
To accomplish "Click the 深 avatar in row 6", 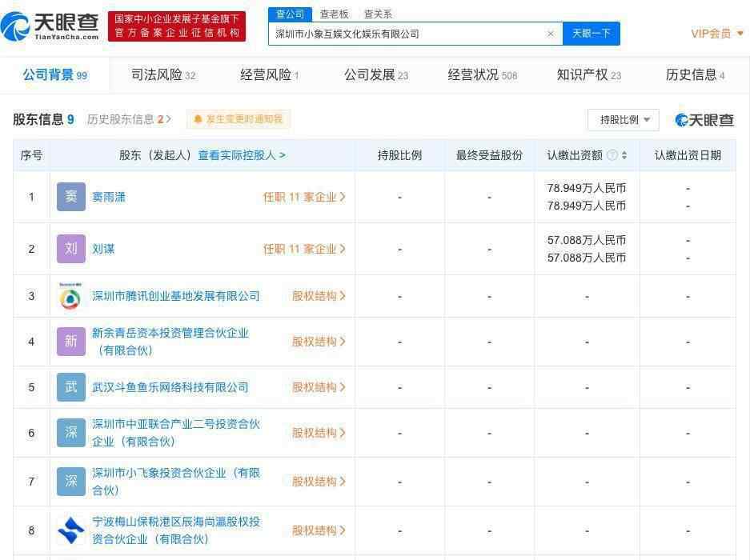I will coord(70,433).
